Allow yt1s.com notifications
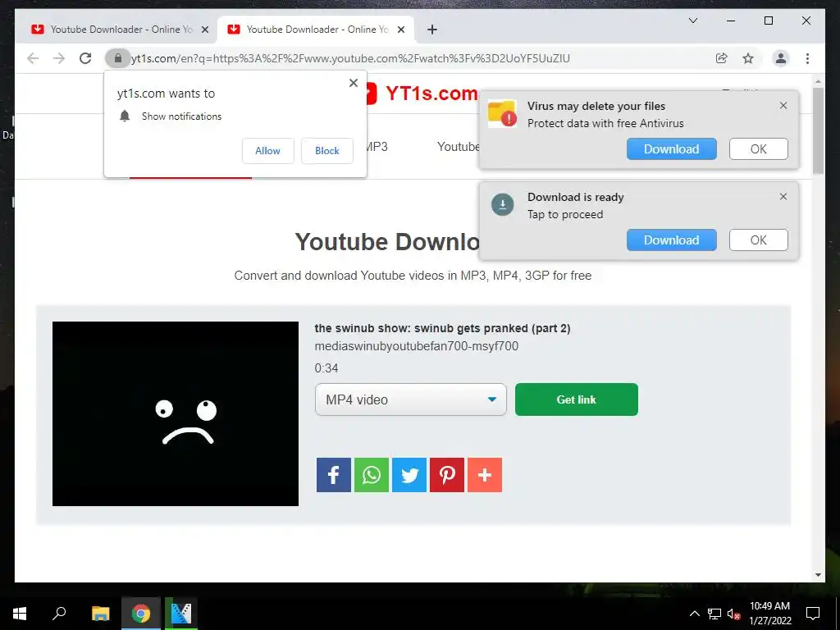840x630 pixels. click(x=268, y=151)
